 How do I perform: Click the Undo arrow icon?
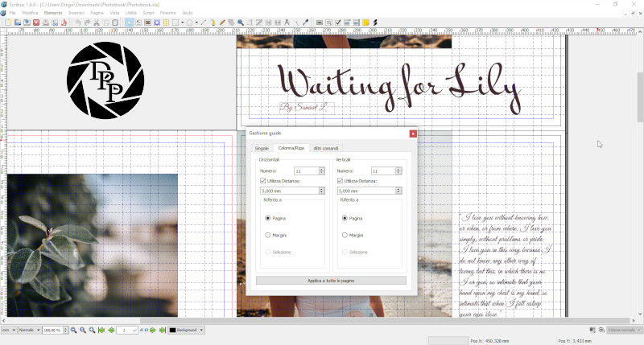(x=76, y=23)
